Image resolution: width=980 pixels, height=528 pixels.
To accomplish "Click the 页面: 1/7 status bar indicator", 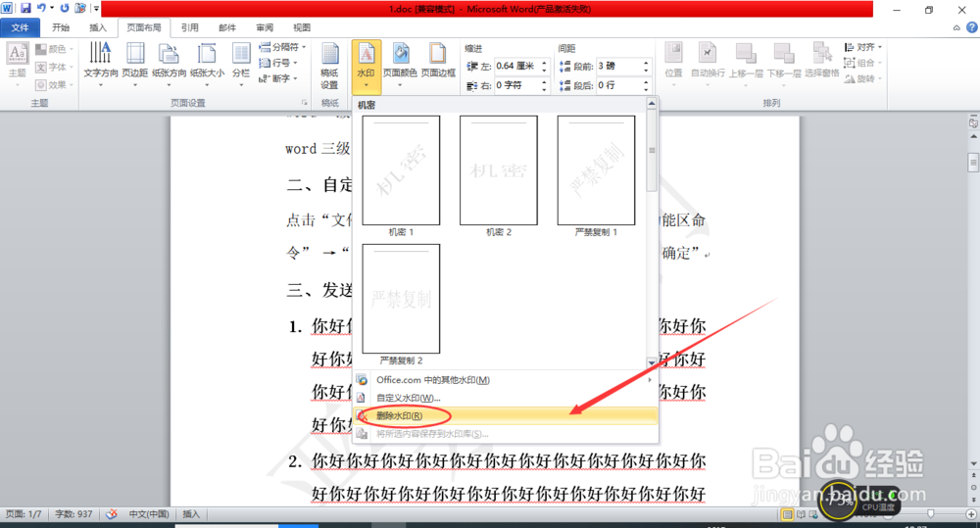I will [24, 514].
